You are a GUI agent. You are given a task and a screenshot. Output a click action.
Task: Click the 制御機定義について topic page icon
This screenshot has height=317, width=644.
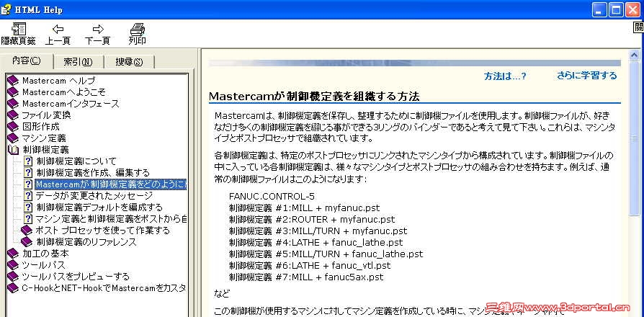coord(28,161)
